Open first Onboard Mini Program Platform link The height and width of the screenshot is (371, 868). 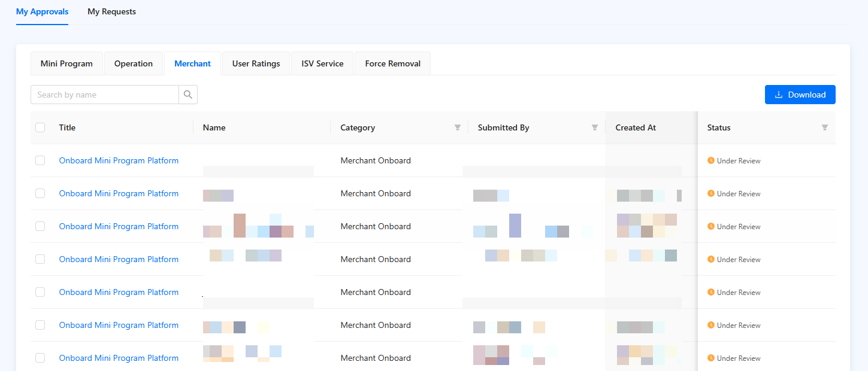tap(119, 160)
